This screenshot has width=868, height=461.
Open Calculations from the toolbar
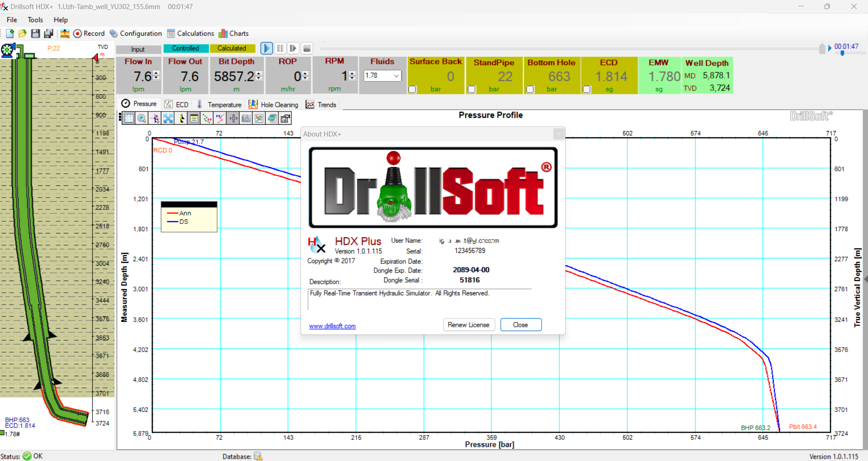(x=190, y=34)
